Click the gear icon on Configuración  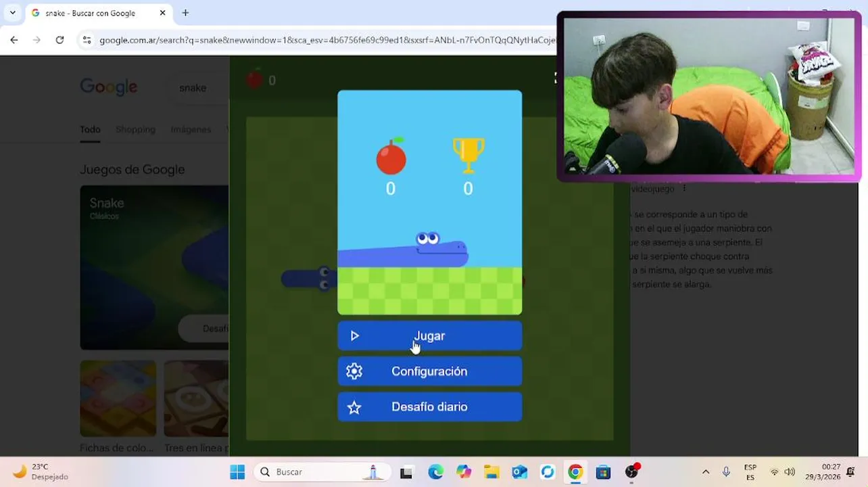pos(354,371)
